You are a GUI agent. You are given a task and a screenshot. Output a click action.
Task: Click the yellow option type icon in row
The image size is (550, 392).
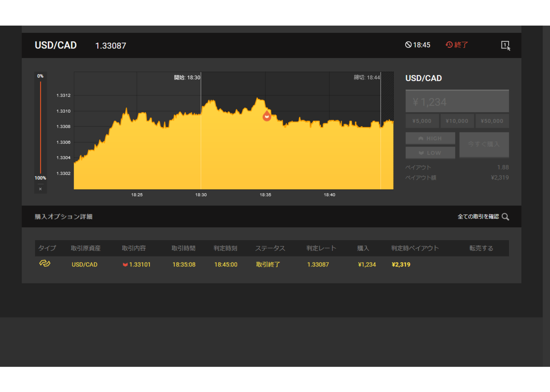tap(44, 263)
